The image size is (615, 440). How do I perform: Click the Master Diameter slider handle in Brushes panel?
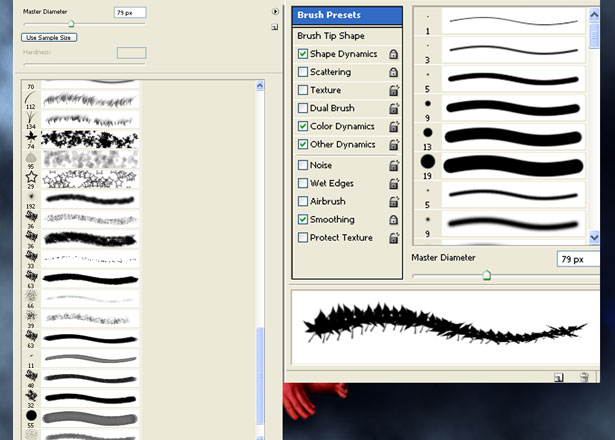pos(486,275)
